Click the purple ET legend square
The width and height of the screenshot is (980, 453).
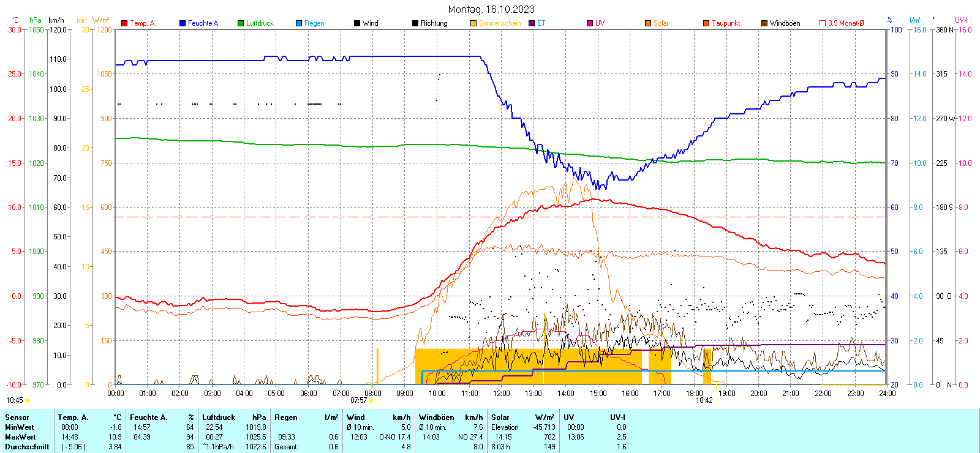tap(532, 23)
